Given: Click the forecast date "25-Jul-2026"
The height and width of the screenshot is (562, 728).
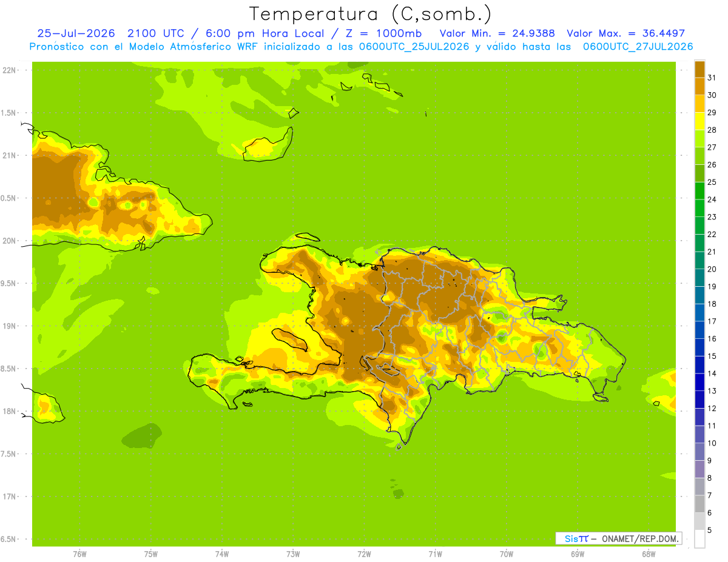Looking at the screenshot, I should click(x=76, y=33).
